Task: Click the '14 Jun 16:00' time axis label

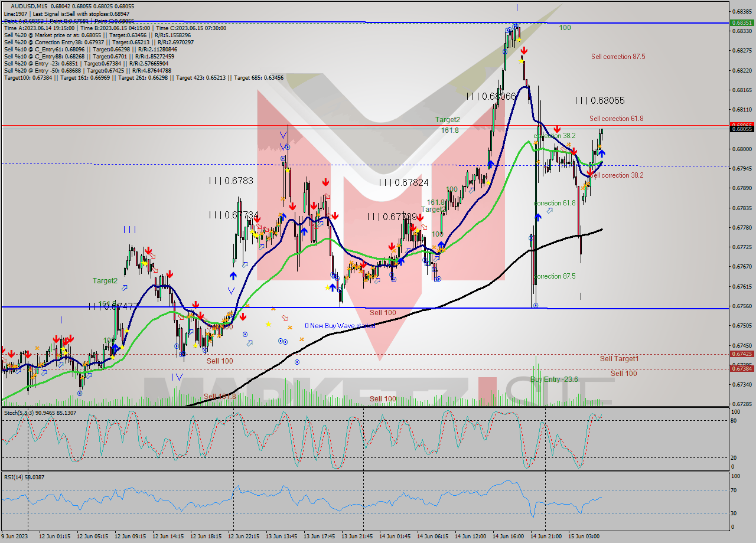Action: click(x=508, y=537)
